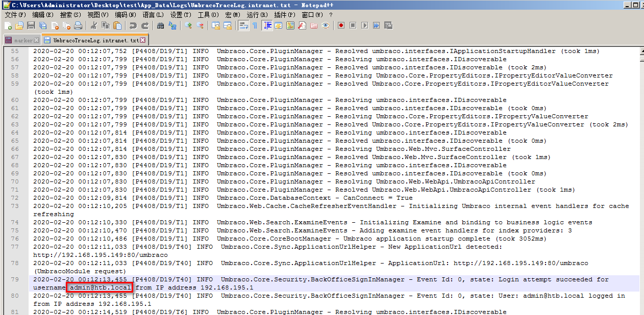
Task: Open the 编辑(E) menu
Action: [43, 15]
